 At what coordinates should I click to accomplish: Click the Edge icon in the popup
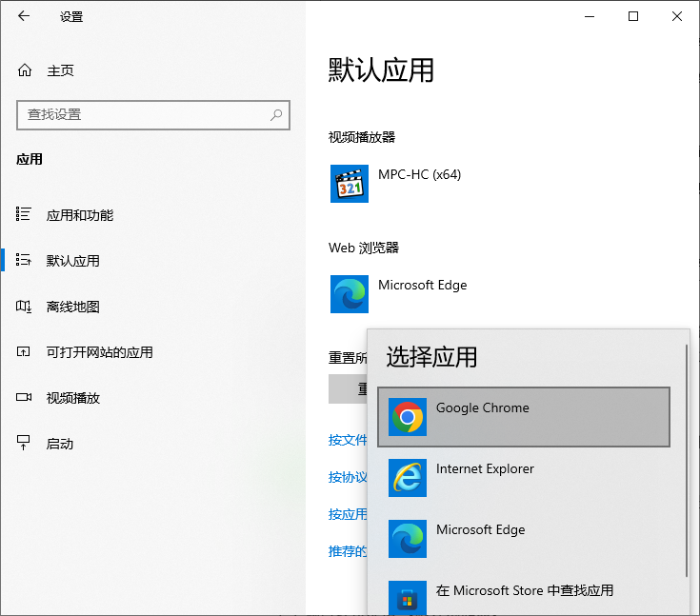tap(408, 539)
